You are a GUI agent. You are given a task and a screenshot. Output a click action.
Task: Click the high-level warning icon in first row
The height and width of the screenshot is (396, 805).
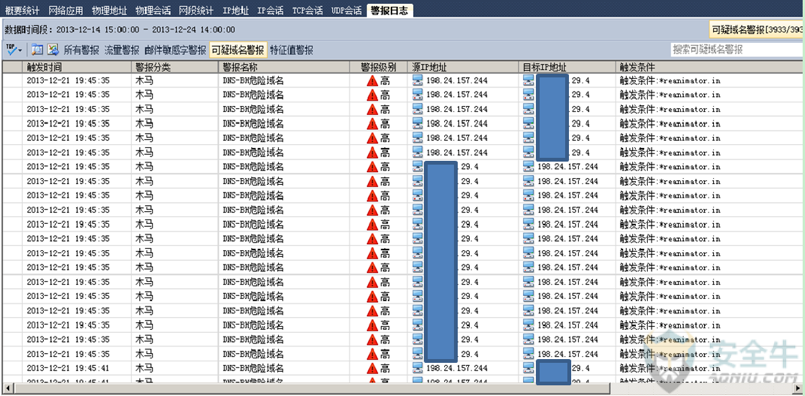[372, 81]
